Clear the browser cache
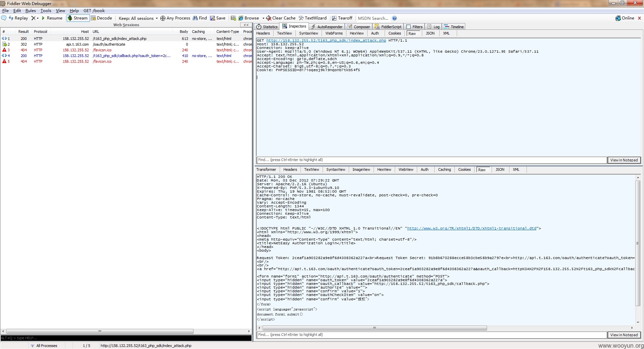Image resolution: width=644 pixels, height=349 pixels. [x=281, y=18]
